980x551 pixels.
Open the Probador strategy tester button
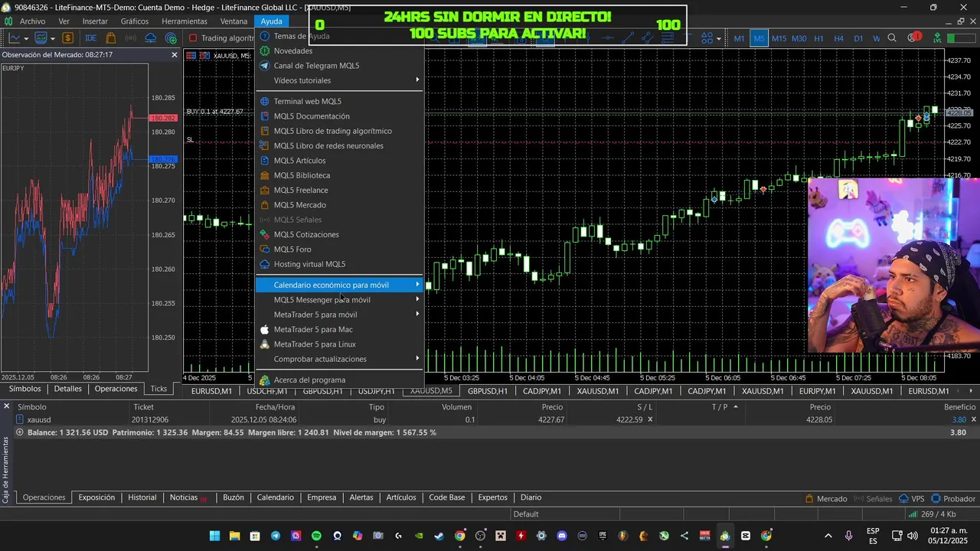click(x=953, y=498)
